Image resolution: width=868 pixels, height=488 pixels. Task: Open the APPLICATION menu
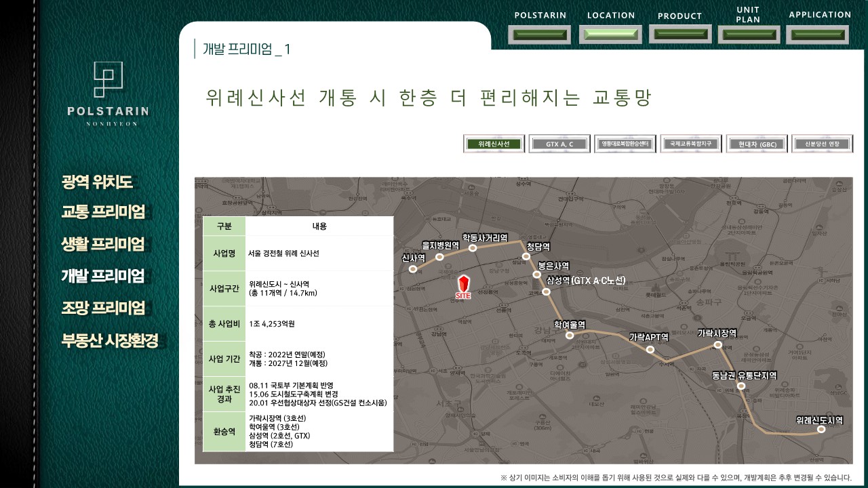tap(819, 34)
